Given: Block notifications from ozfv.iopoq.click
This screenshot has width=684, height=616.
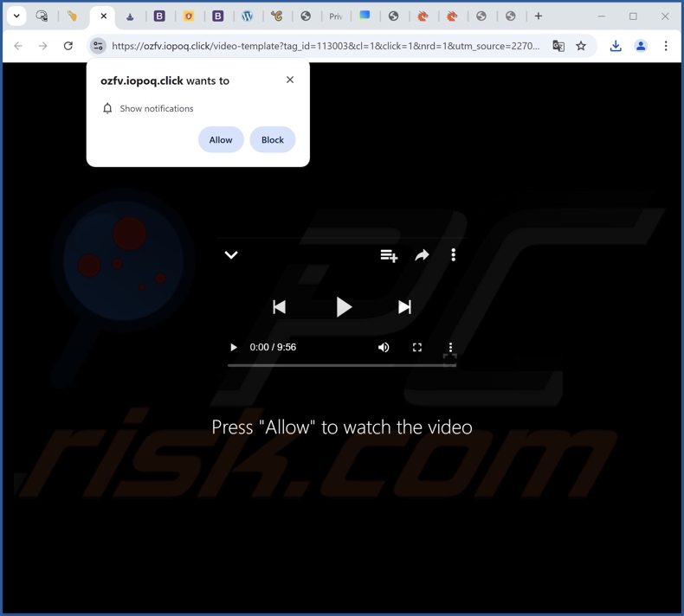Looking at the screenshot, I should pyautogui.click(x=273, y=140).
